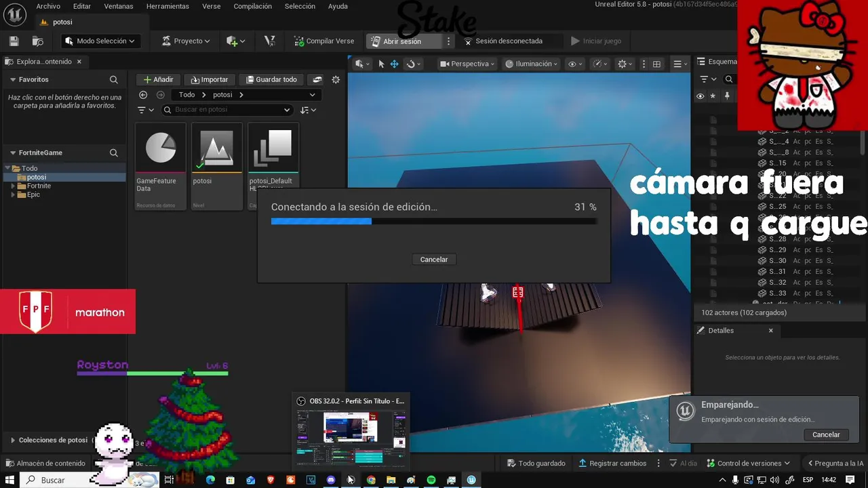This screenshot has height=488, width=868.
Task: Select the viewport translate (move) tool
Action: pyautogui.click(x=394, y=64)
